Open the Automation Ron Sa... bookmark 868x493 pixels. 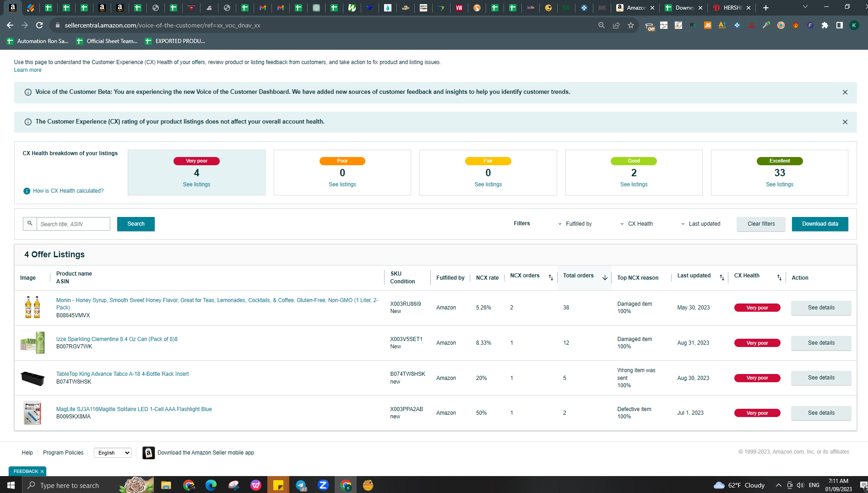tap(38, 41)
